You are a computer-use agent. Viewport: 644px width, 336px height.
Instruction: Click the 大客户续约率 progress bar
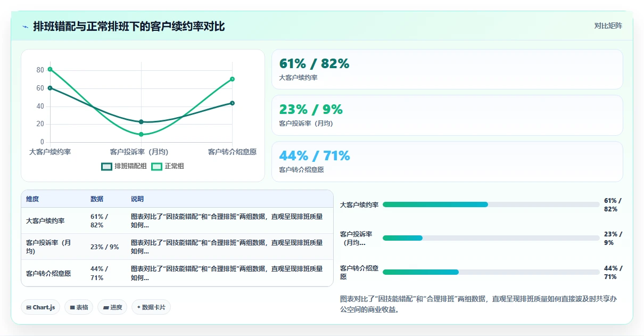491,204
